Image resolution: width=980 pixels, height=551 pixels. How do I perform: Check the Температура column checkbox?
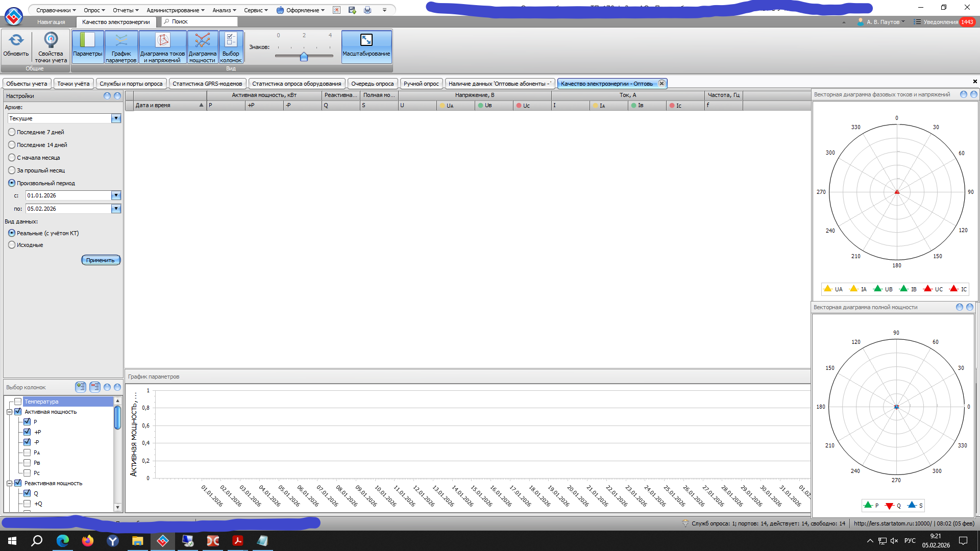pyautogui.click(x=18, y=402)
